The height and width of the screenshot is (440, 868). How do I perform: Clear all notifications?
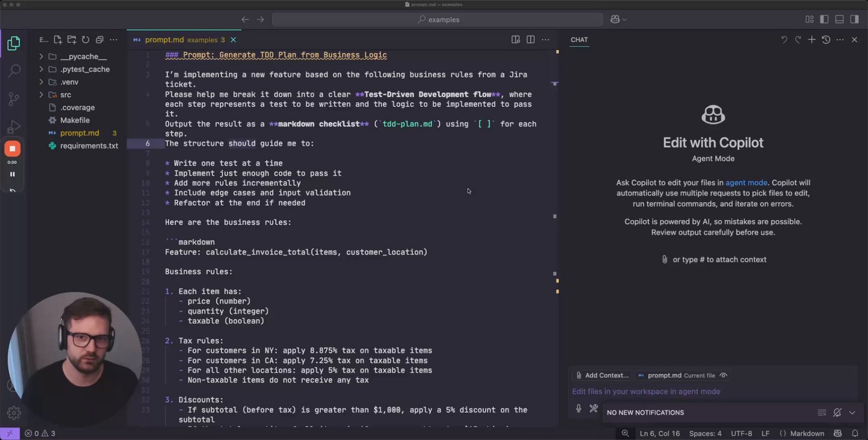822,413
